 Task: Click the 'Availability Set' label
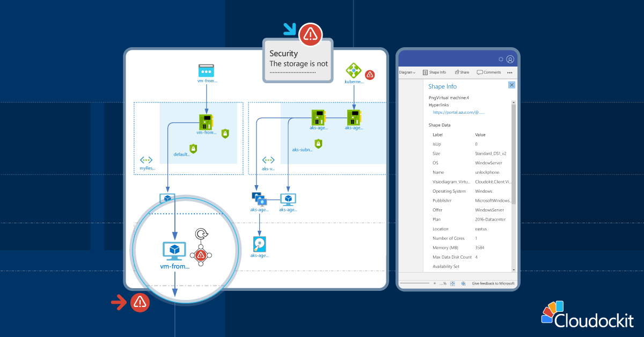(x=445, y=266)
